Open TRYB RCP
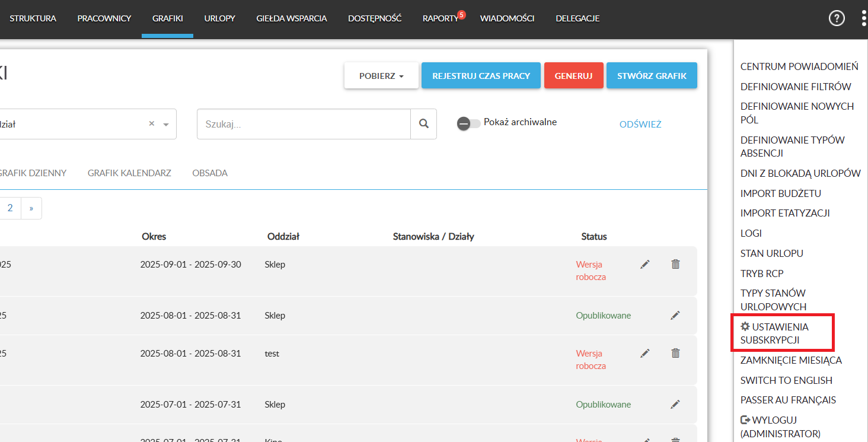Viewport: 868px width, 442px height. click(762, 274)
